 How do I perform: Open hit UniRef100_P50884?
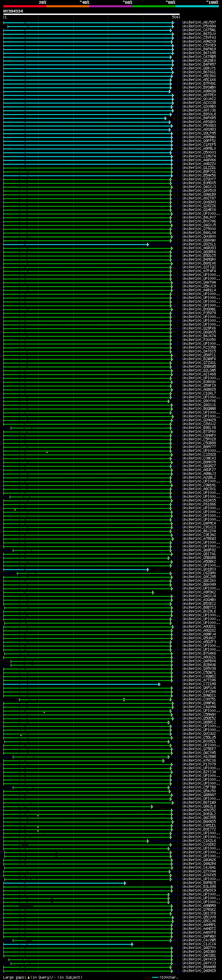click(x=199, y=26)
